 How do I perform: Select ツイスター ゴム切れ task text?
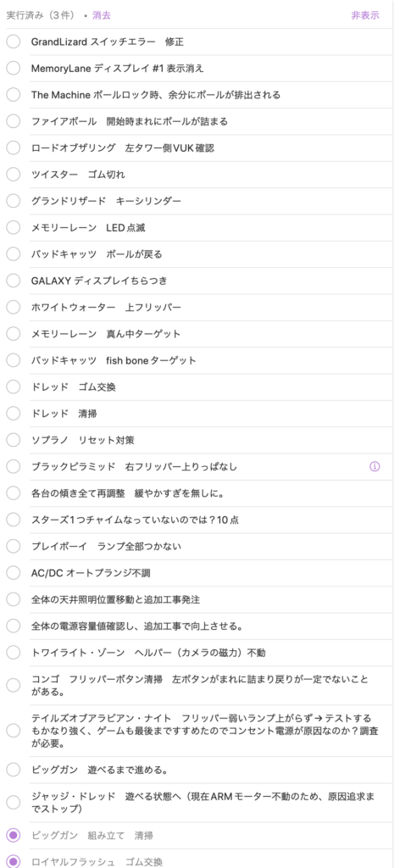click(78, 175)
